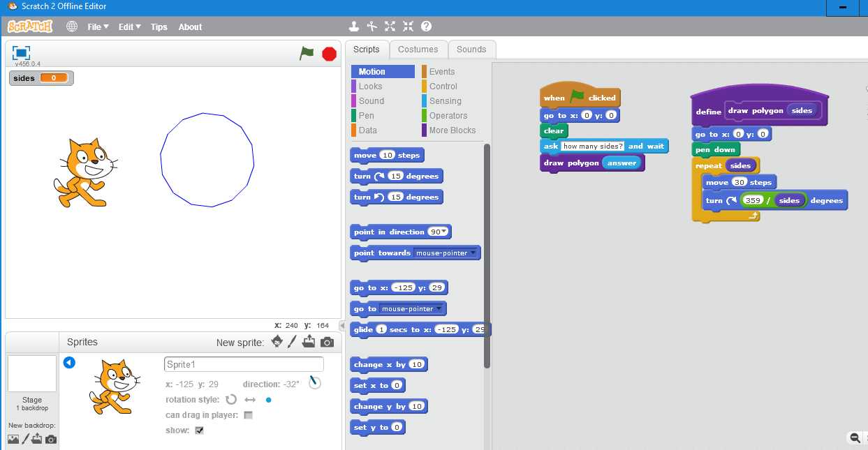Image resolution: width=868 pixels, height=450 pixels.
Task: Add new sprite from camera
Action: pos(327,342)
